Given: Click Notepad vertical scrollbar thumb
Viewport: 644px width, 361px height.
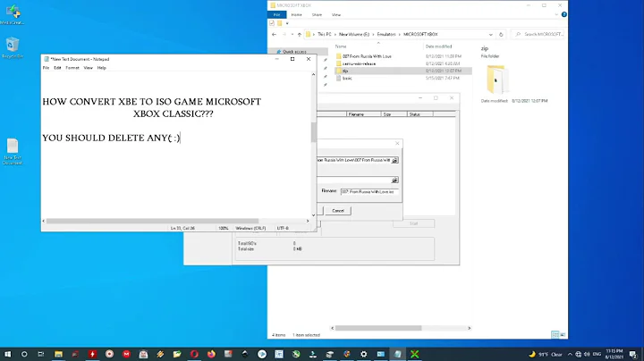Looking at the screenshot, I should point(313,132).
